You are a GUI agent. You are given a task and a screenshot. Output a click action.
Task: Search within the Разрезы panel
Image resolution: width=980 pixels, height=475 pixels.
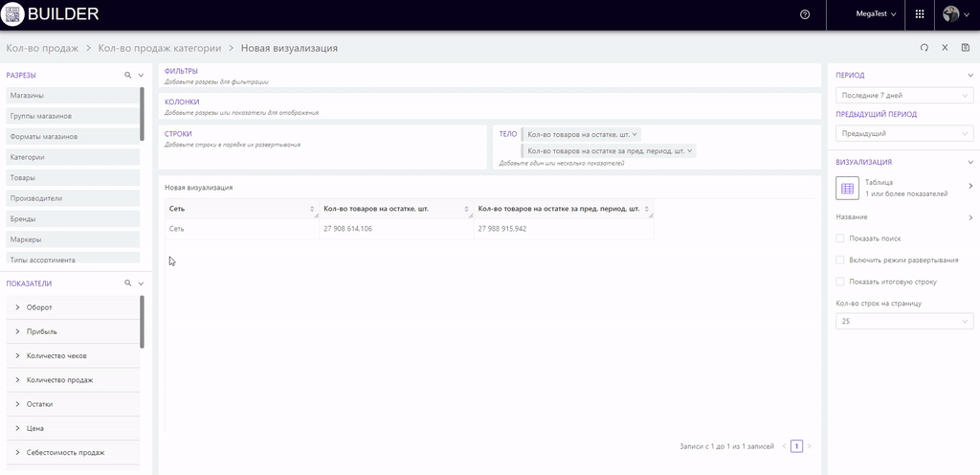tap(127, 75)
